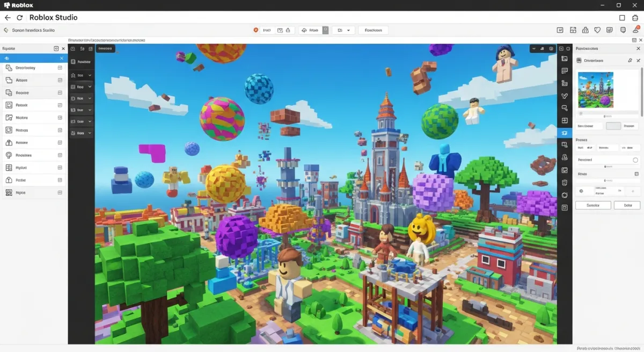Click the first icon in viewport's dark top-left bar
The image size is (644, 352).
coord(73,48)
